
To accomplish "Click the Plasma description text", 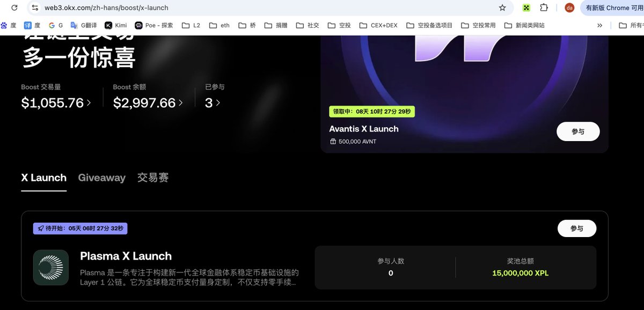I will 189,277.
